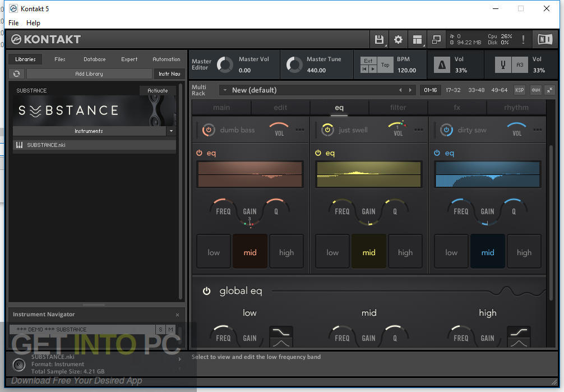This screenshot has width=564, height=392.
Task: Toggle dumb bass layer power button
Action: point(209,130)
